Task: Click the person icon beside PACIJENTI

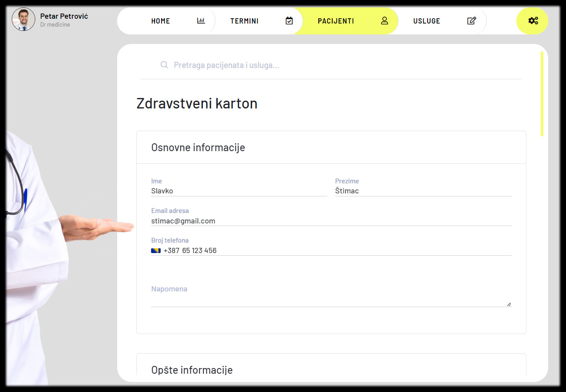Action: point(384,21)
